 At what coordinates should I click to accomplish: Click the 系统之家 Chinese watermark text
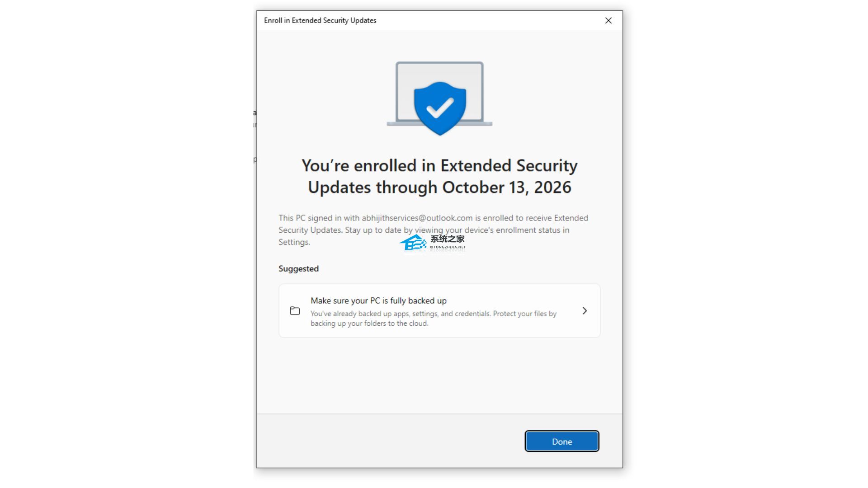pos(447,239)
